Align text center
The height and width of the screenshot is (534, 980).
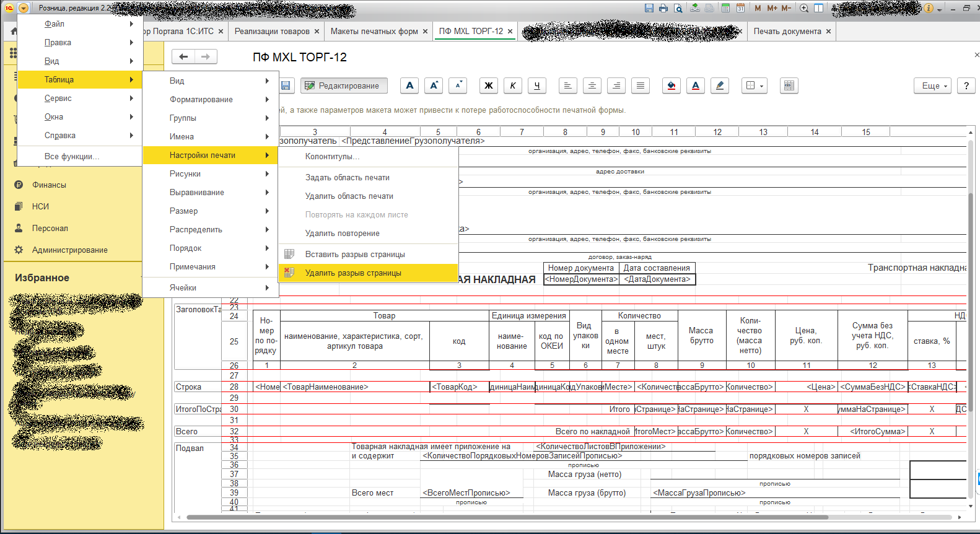coord(592,85)
